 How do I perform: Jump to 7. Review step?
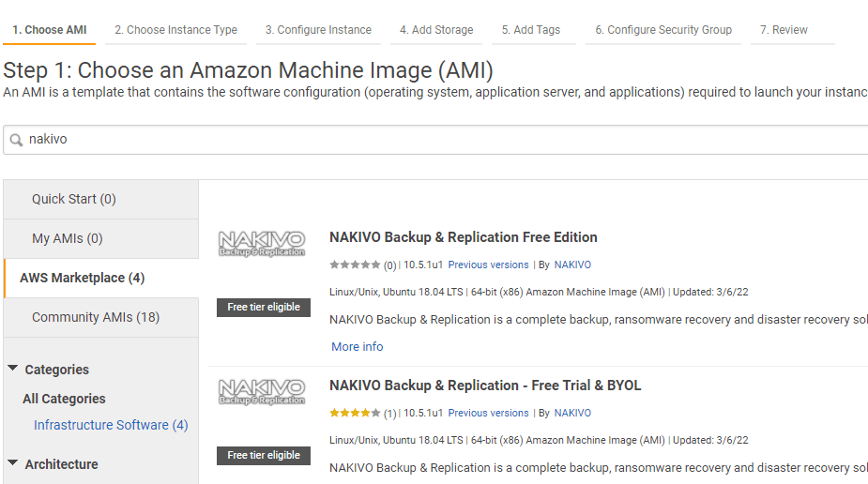coord(784,30)
